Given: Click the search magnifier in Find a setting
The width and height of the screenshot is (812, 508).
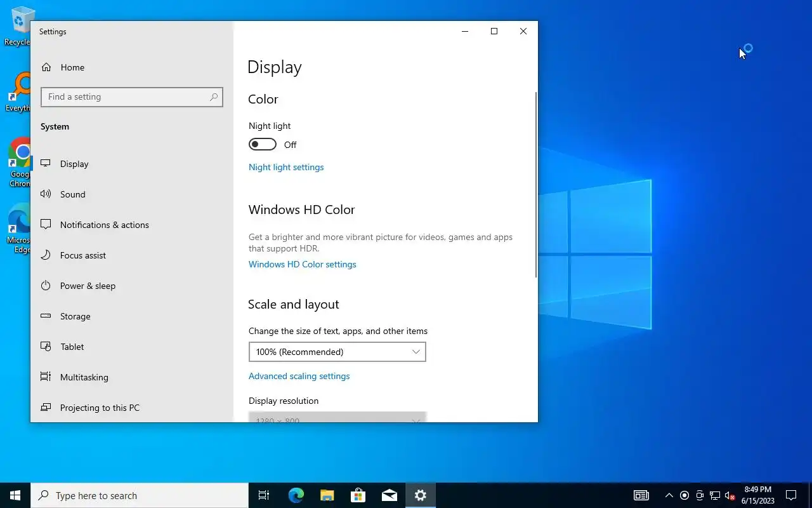Looking at the screenshot, I should coord(214,97).
